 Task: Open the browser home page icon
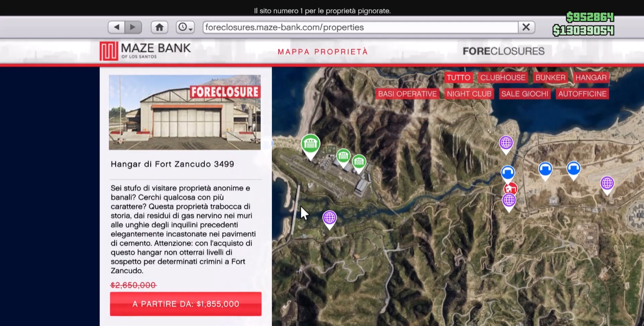(x=159, y=27)
